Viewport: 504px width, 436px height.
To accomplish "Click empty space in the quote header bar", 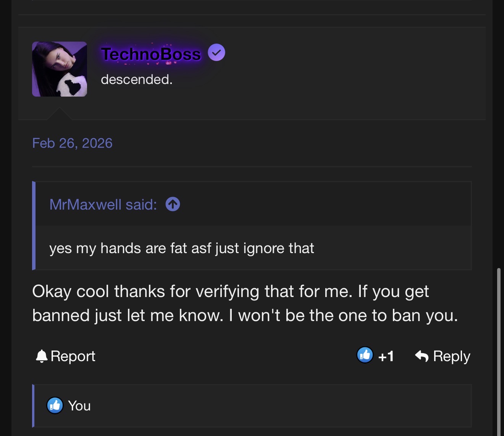I will [325, 204].
